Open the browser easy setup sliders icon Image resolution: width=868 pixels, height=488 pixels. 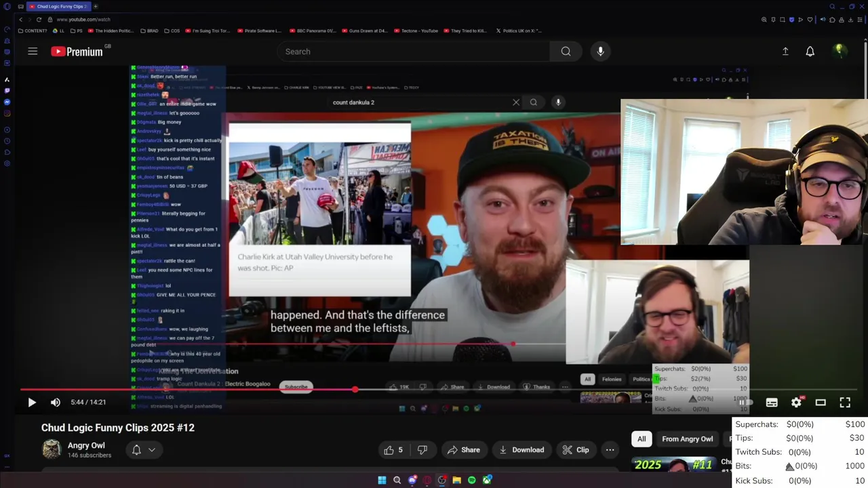(859, 20)
